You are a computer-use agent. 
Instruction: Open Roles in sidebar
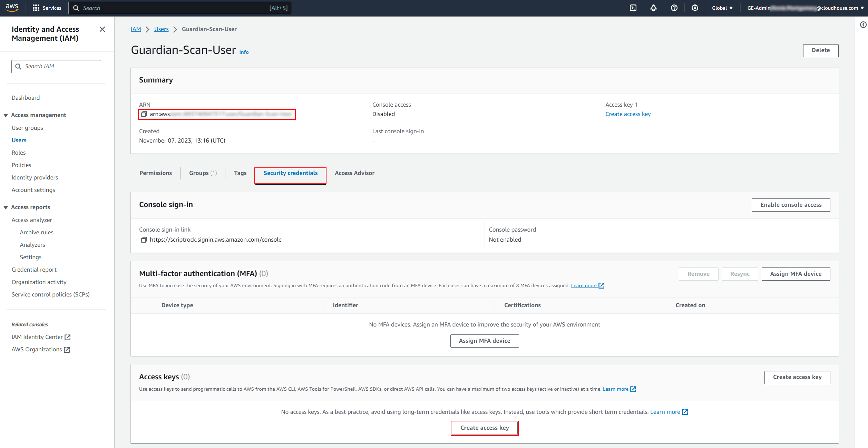coord(19,153)
